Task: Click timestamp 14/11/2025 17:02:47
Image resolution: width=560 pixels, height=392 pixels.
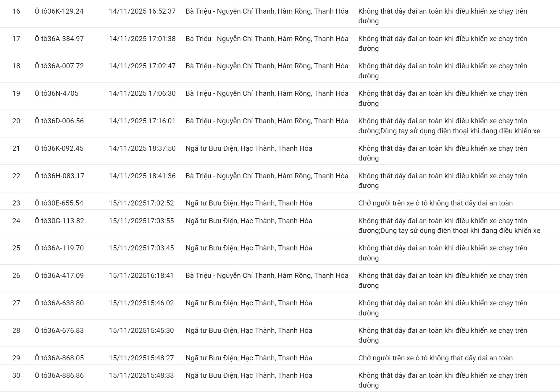Action: tap(142, 66)
